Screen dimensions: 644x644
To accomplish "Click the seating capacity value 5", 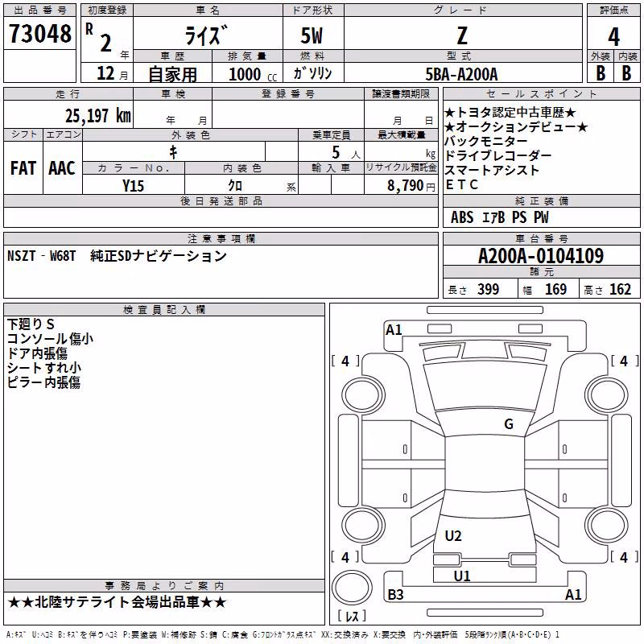I will coord(336,152).
